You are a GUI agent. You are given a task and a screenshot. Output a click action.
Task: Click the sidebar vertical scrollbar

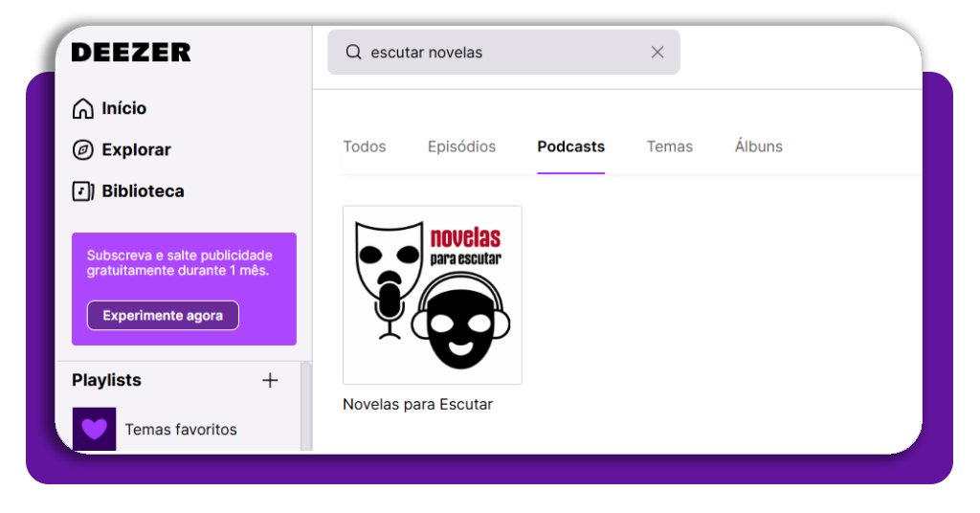point(306,407)
